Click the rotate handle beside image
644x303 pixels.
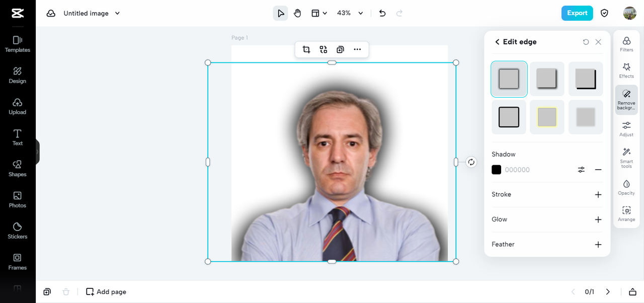pos(471,162)
